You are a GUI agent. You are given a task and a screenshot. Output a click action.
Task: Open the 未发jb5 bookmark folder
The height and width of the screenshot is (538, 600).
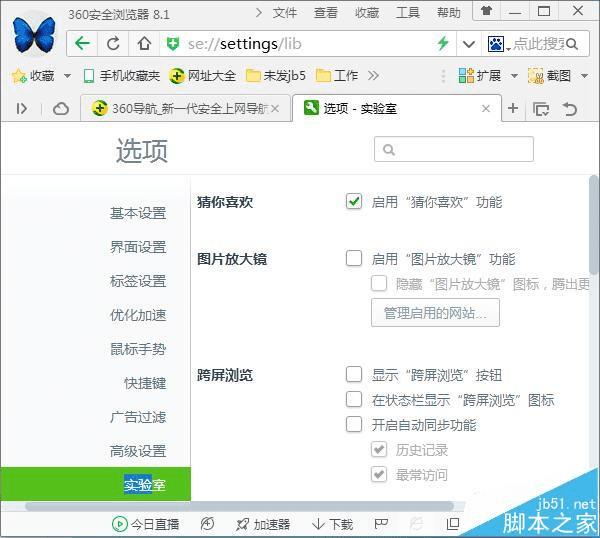click(276, 76)
